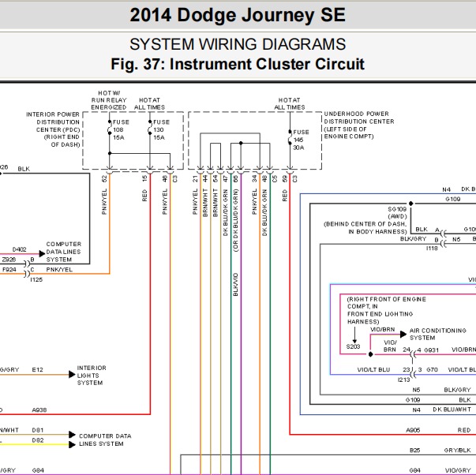Screen dimensions: 476x475
Task: Click vertical "RED" label at pin 15
Action: [x=144, y=196]
